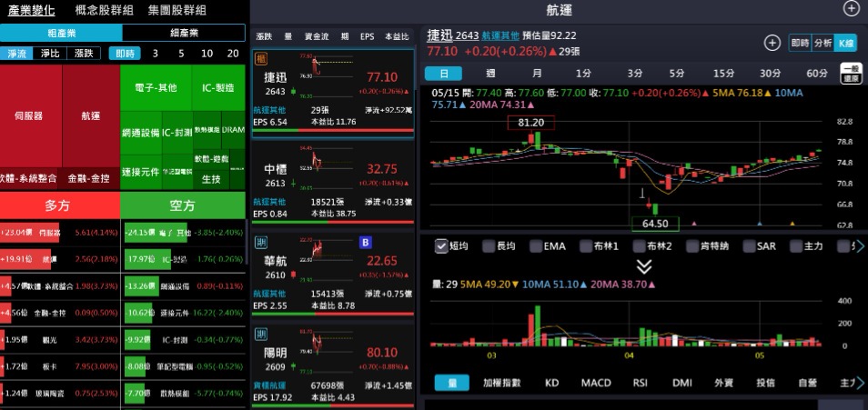Enable the 長均 checkbox
Image resolution: width=868 pixels, height=410 pixels.
click(x=489, y=246)
